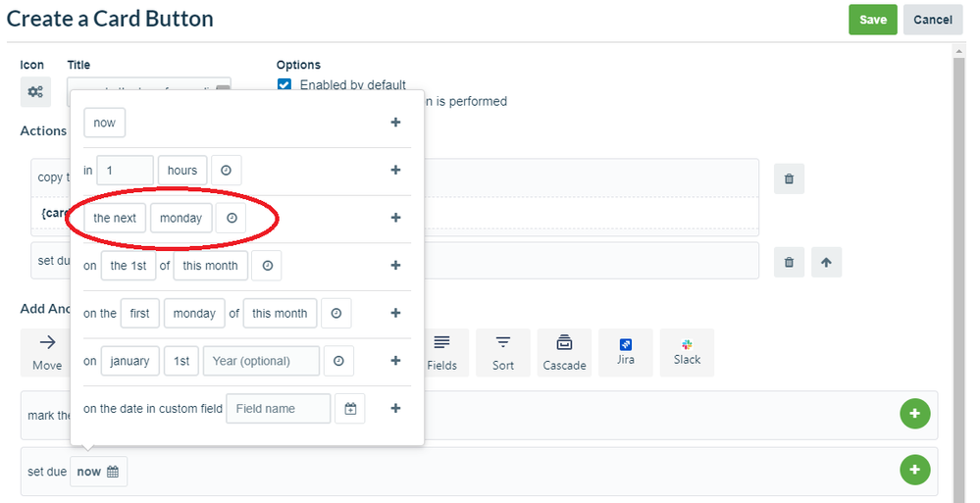Change the '1st' day after january

[181, 361]
